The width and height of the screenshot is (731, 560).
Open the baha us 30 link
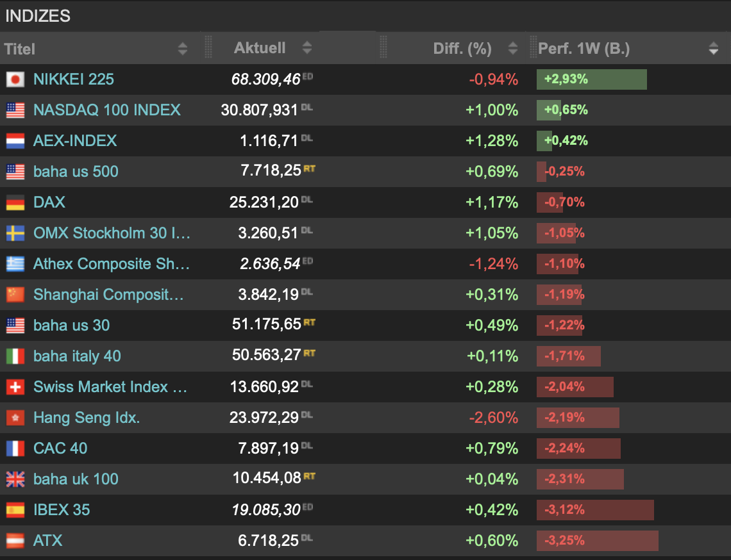tap(72, 325)
